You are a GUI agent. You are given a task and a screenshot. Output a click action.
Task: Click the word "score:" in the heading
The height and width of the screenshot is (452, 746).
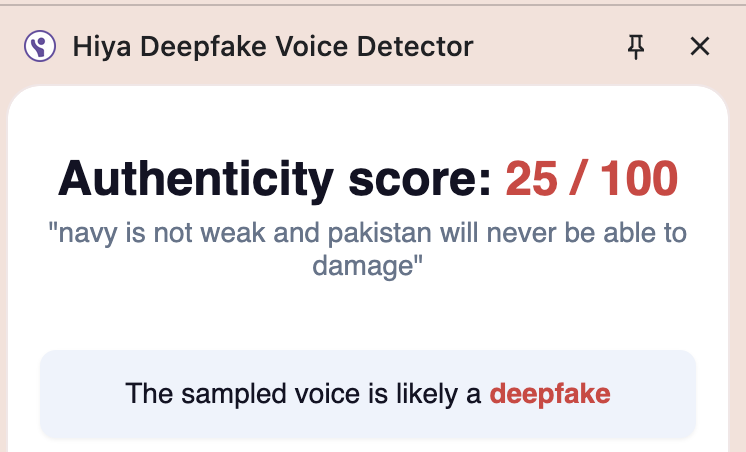pyautogui.click(x=418, y=180)
